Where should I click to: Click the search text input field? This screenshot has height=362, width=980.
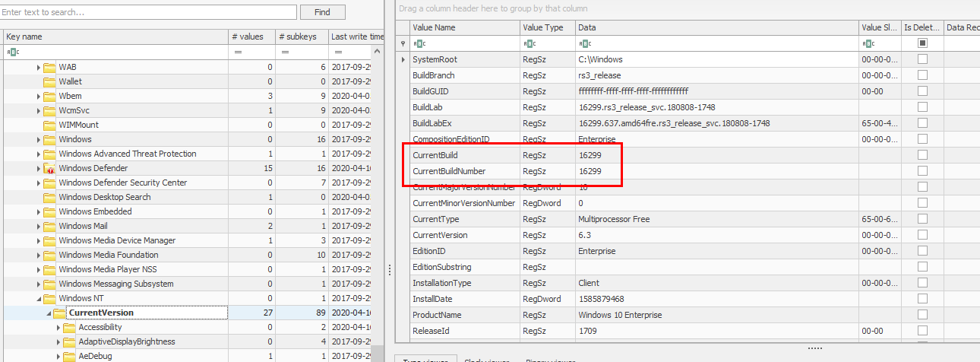[x=149, y=12]
